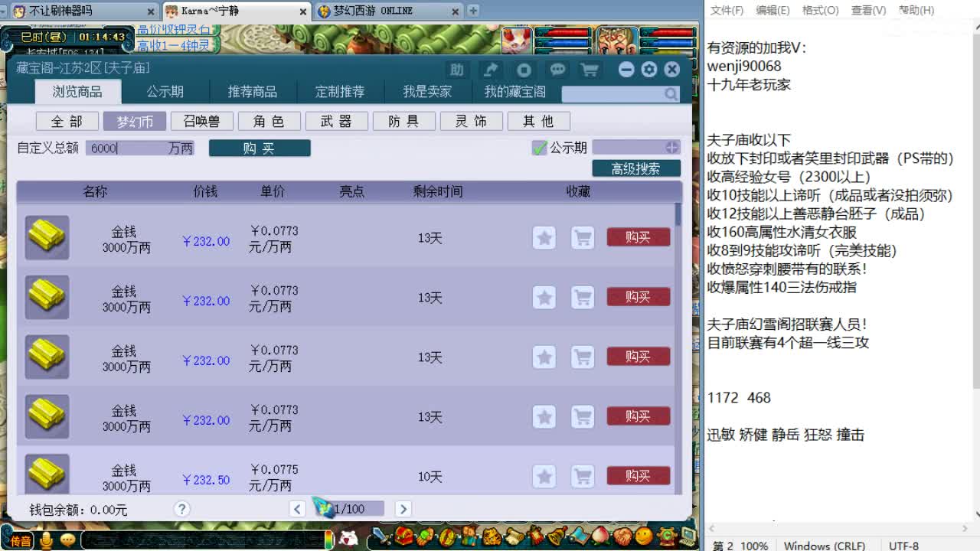Click the player character portrait
Viewport: 980px width, 551px height.
[x=618, y=39]
